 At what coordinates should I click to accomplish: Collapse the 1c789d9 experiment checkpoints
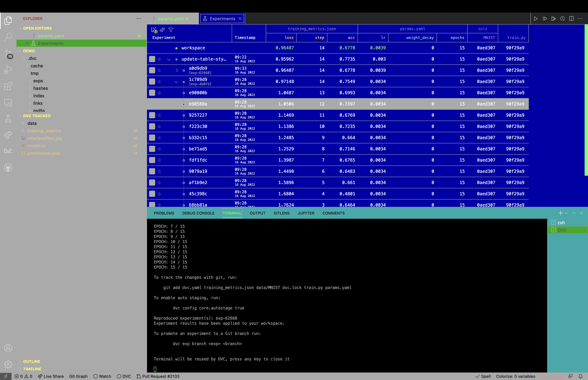coord(176,82)
